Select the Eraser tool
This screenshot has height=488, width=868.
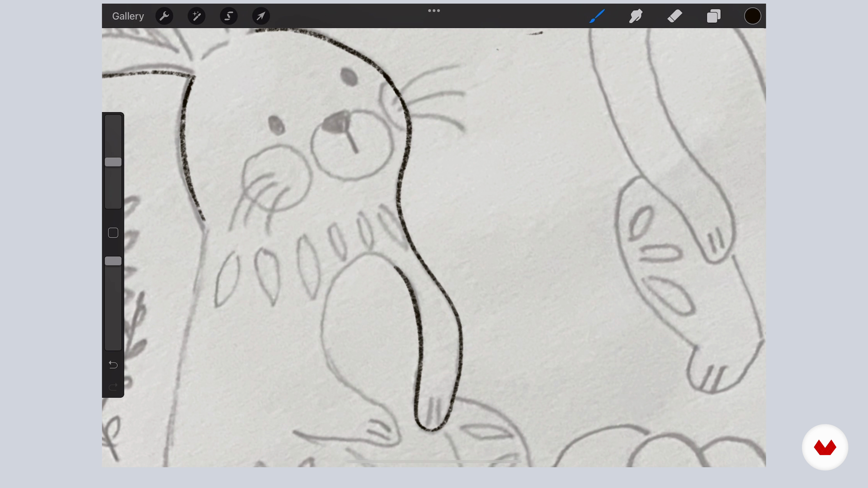(x=675, y=16)
